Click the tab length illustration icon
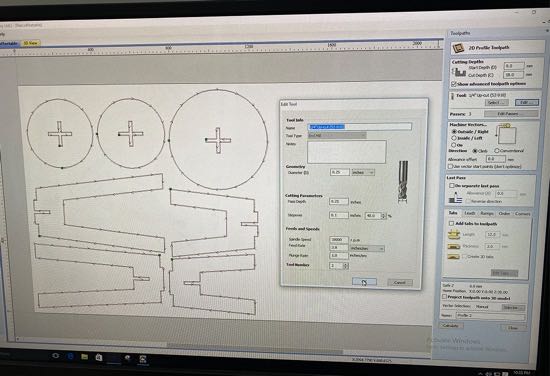550x376 pixels. pyautogui.click(x=454, y=234)
